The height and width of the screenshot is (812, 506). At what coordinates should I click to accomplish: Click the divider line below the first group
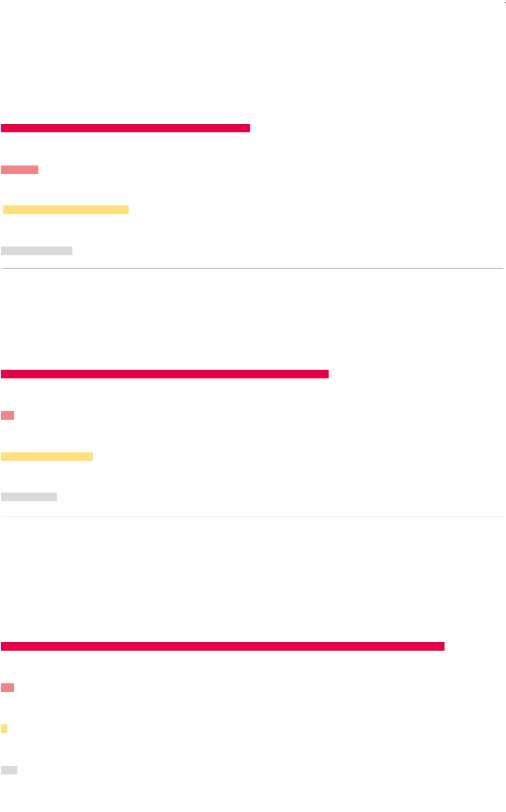coord(253,268)
